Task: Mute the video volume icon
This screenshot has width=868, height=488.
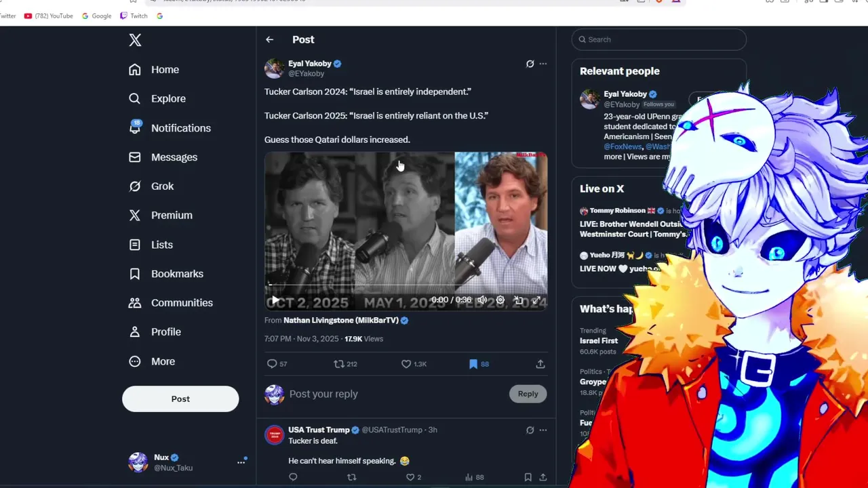Action: pyautogui.click(x=481, y=300)
